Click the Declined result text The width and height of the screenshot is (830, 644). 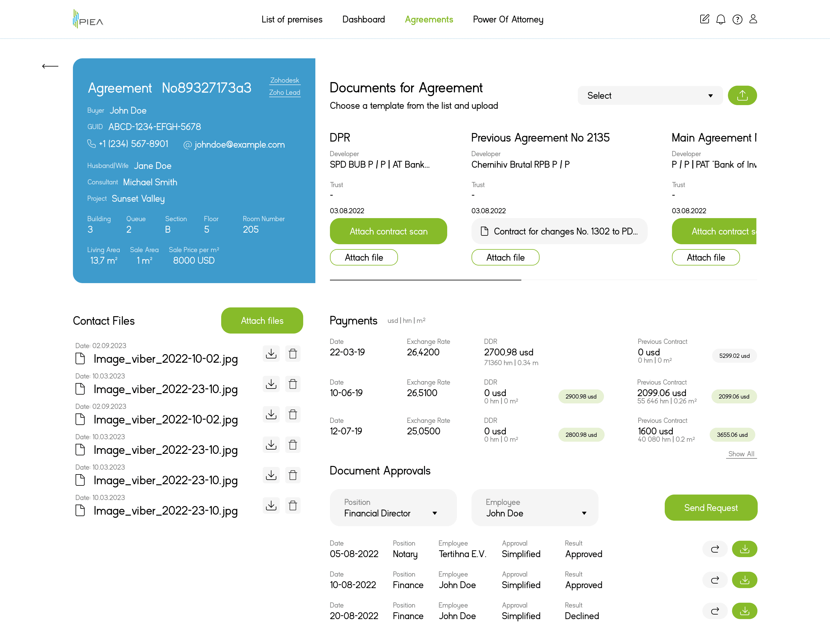581,615
